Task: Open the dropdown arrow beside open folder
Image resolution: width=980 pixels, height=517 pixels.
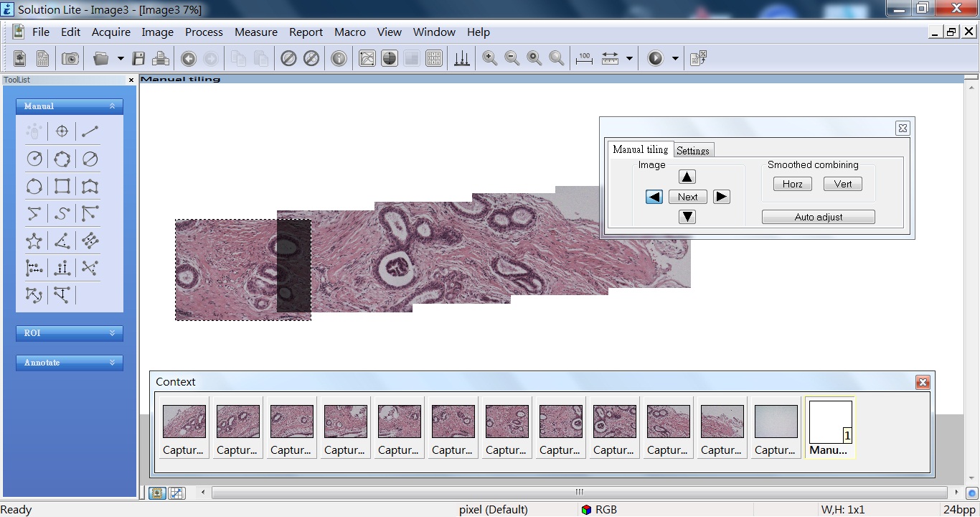Action: click(121, 59)
